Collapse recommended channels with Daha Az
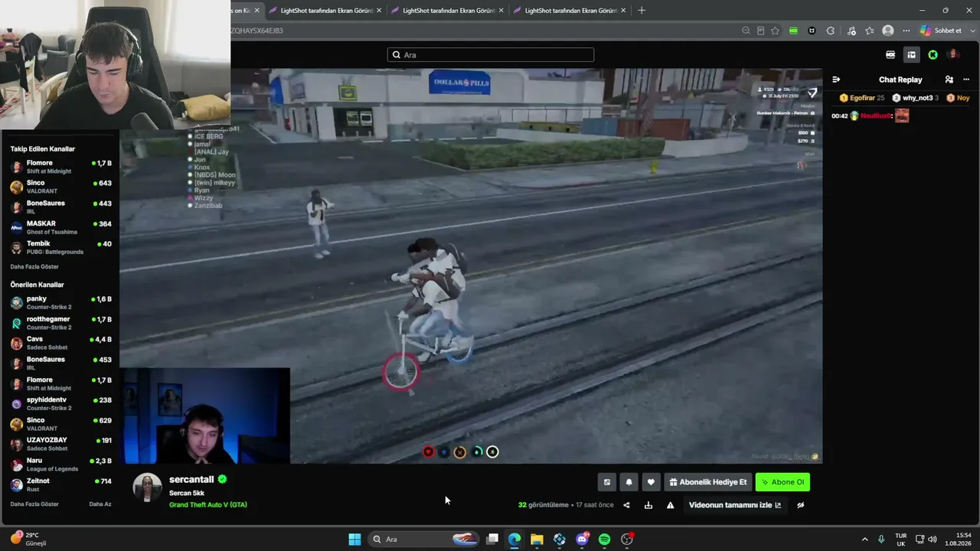Viewport: 980px width, 551px height. 100,504
